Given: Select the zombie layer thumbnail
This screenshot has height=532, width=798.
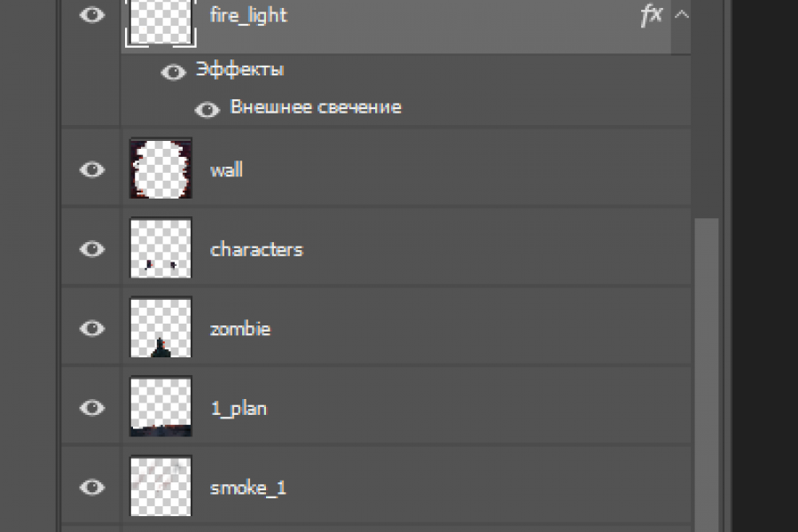Looking at the screenshot, I should (160, 329).
